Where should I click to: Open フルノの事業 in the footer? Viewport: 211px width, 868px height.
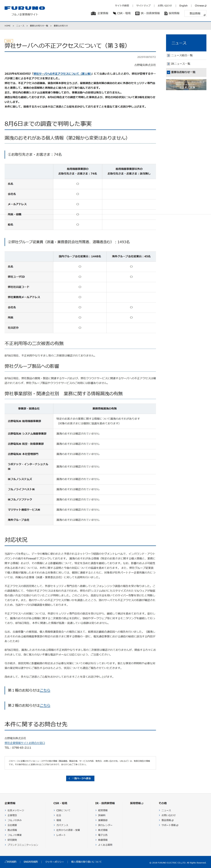[14, 835]
